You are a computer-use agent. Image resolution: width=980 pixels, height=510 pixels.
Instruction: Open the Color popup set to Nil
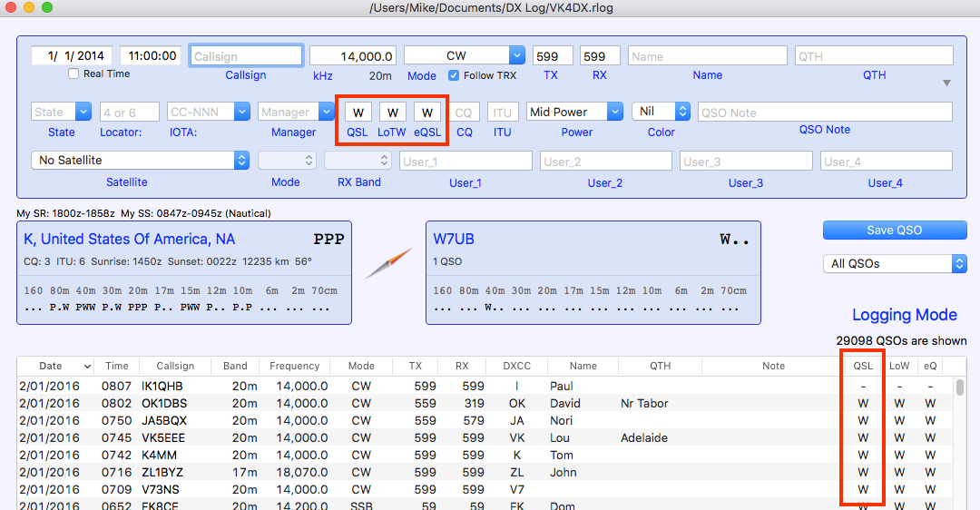coord(661,112)
